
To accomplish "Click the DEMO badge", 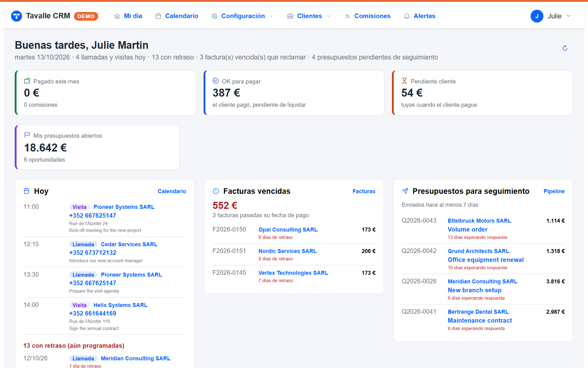I will click(x=86, y=16).
